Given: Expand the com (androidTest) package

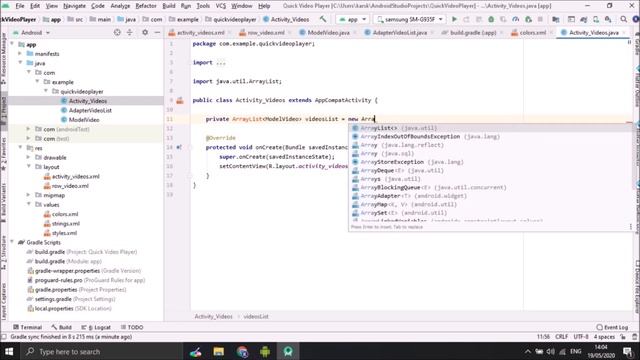Looking at the screenshot, I should (x=28, y=129).
